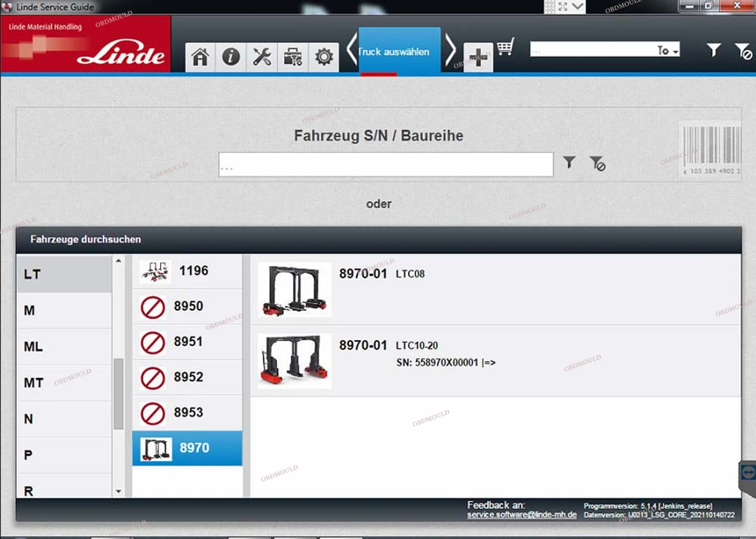Focus the Fahrzeug S/N / Baureihe field
Viewport: 756px width, 539px height.
coord(386,164)
